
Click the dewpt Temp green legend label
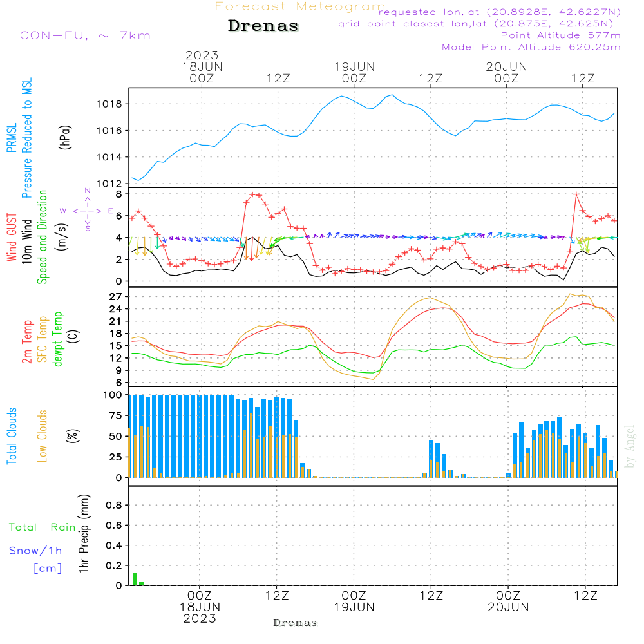(57, 339)
